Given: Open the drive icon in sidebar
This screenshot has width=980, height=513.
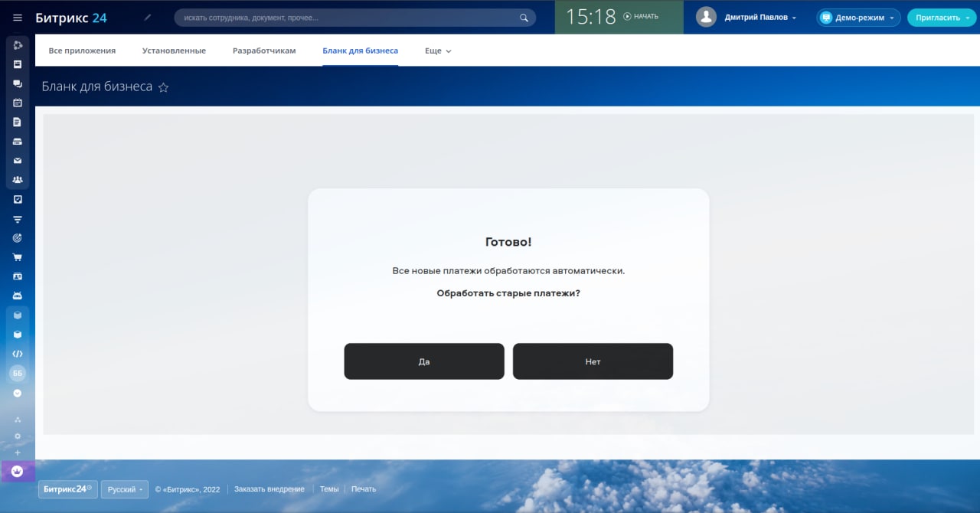Looking at the screenshot, I should click(18, 142).
